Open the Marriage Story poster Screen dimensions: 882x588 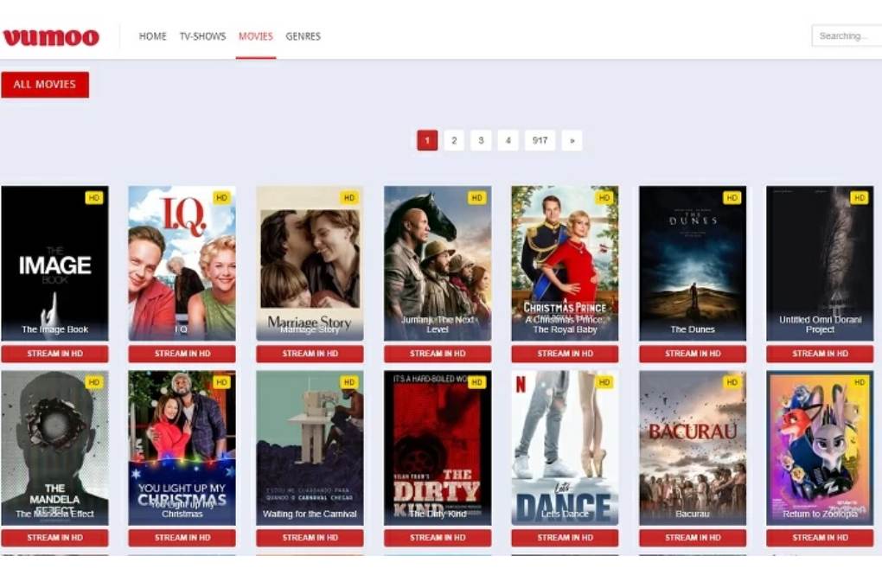click(310, 264)
